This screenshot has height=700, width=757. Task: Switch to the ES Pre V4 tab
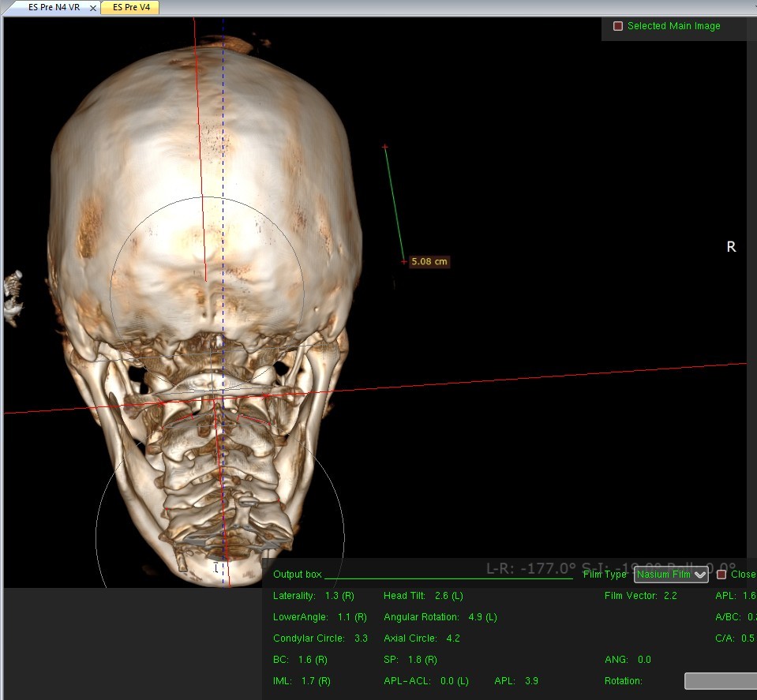click(x=130, y=7)
